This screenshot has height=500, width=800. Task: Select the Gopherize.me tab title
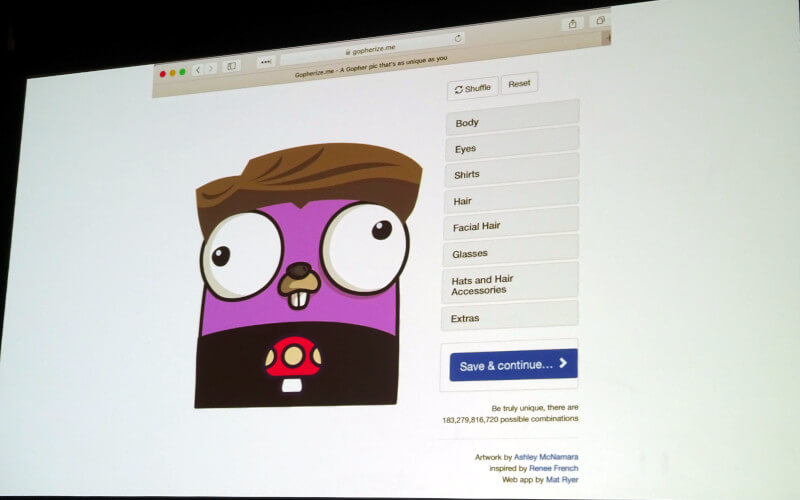(x=371, y=66)
